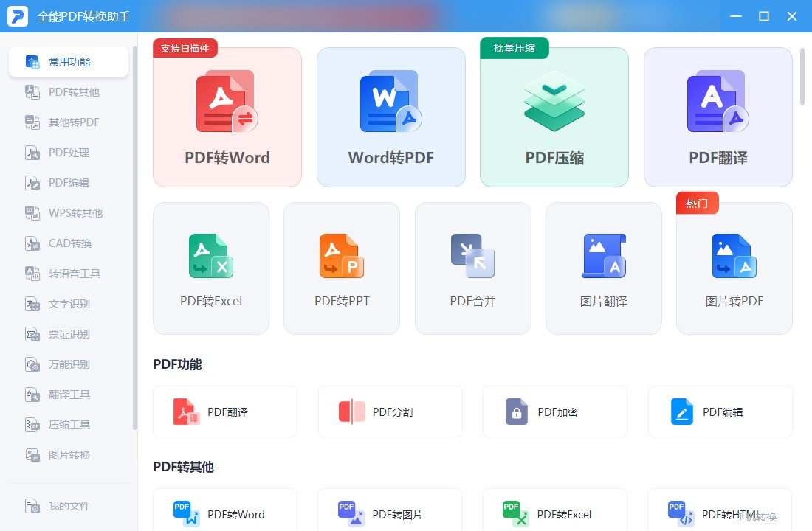Open the PDF转Excel converter
The image size is (812, 531).
pyautogui.click(x=210, y=268)
